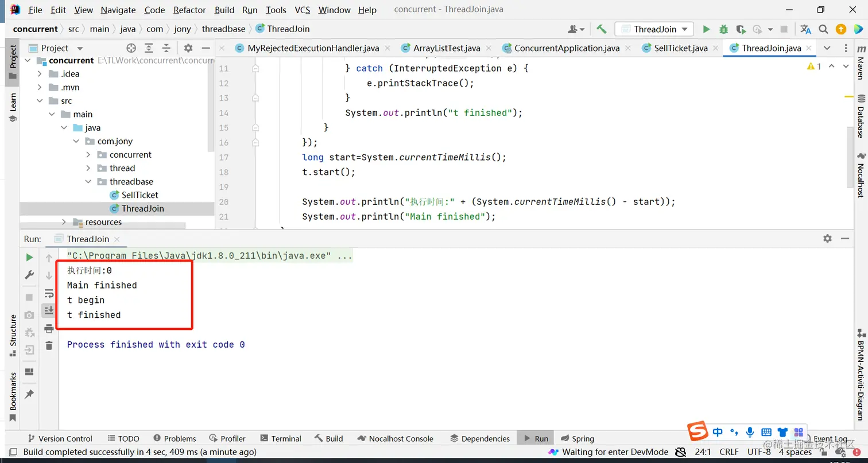Screen dimensions: 868x463
Task: Open the Profiler tool window
Action: click(x=227, y=438)
